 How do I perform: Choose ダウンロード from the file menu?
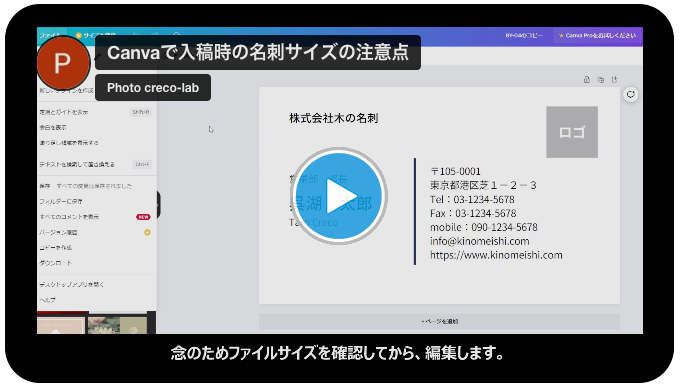point(56,263)
